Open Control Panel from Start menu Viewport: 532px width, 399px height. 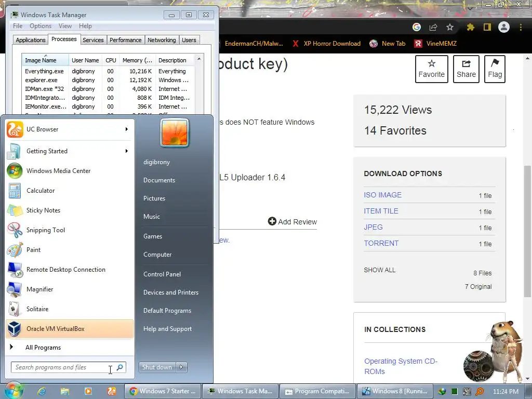pos(162,274)
